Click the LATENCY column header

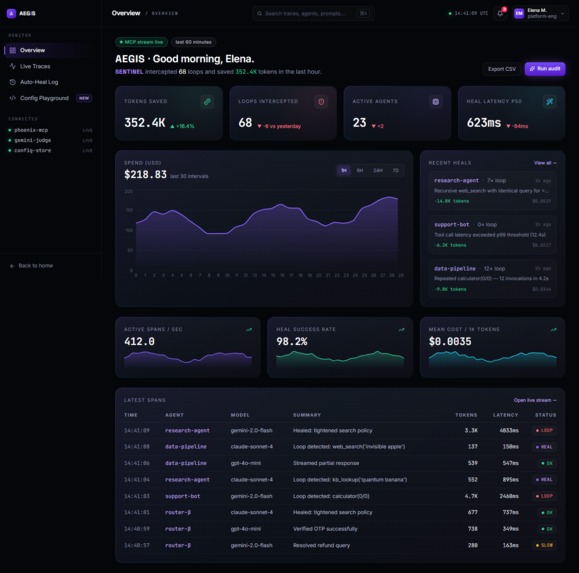pyautogui.click(x=506, y=415)
